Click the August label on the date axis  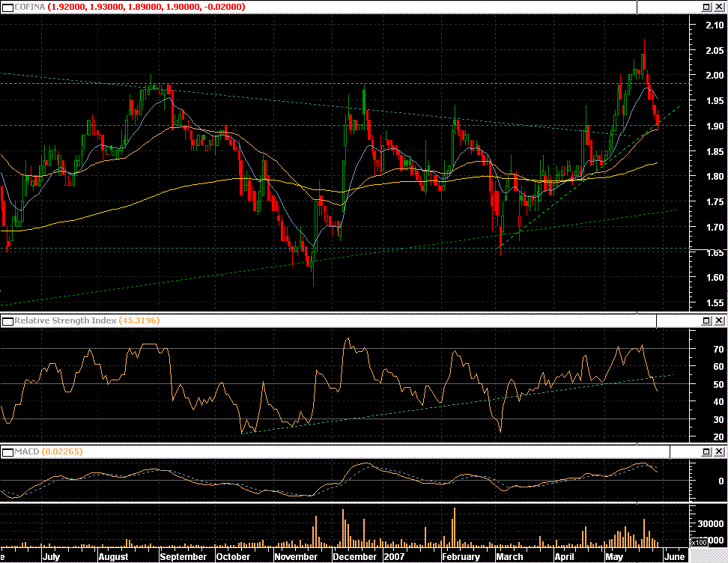coord(113,556)
